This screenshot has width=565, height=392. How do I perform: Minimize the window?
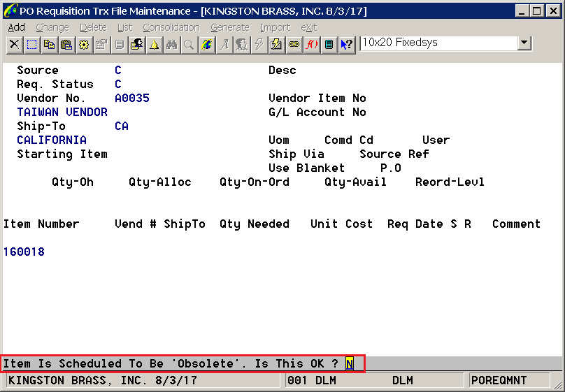(522, 11)
